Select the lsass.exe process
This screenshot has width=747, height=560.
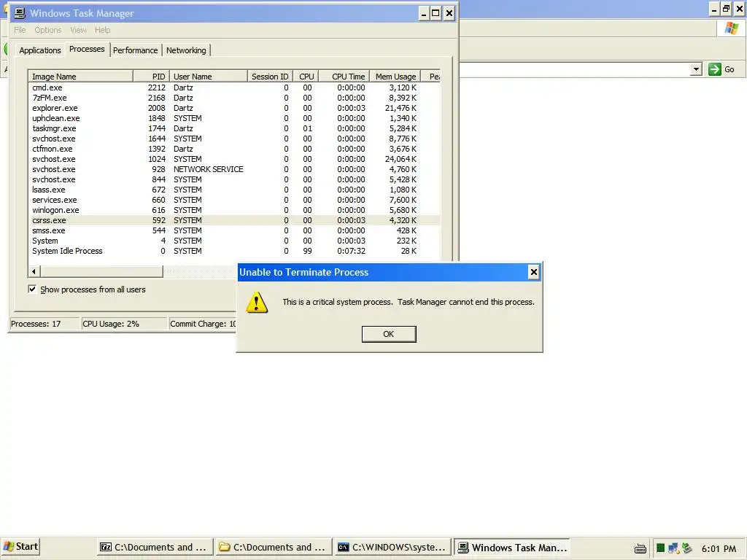[x=234, y=190]
